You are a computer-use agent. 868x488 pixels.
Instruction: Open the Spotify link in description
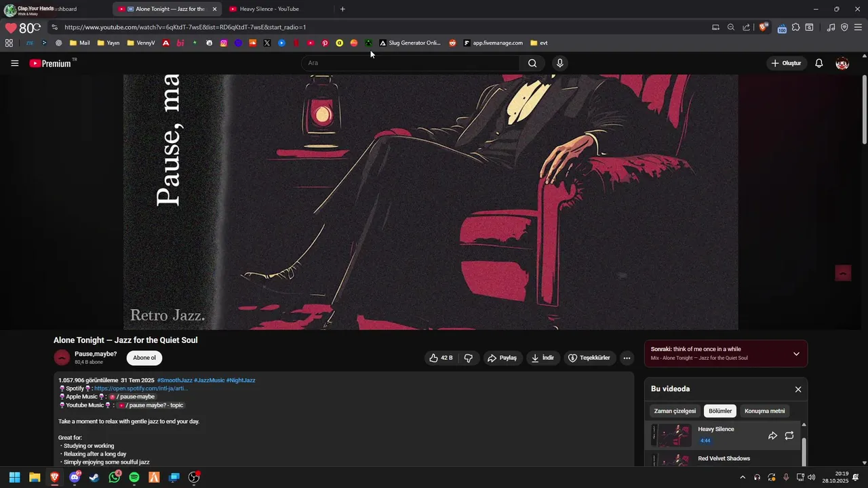pos(141,388)
